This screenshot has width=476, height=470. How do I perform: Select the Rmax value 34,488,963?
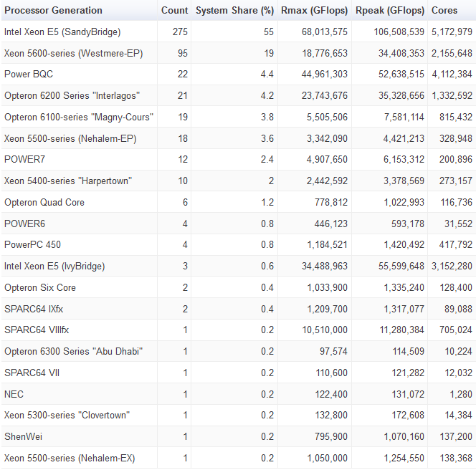click(325, 266)
